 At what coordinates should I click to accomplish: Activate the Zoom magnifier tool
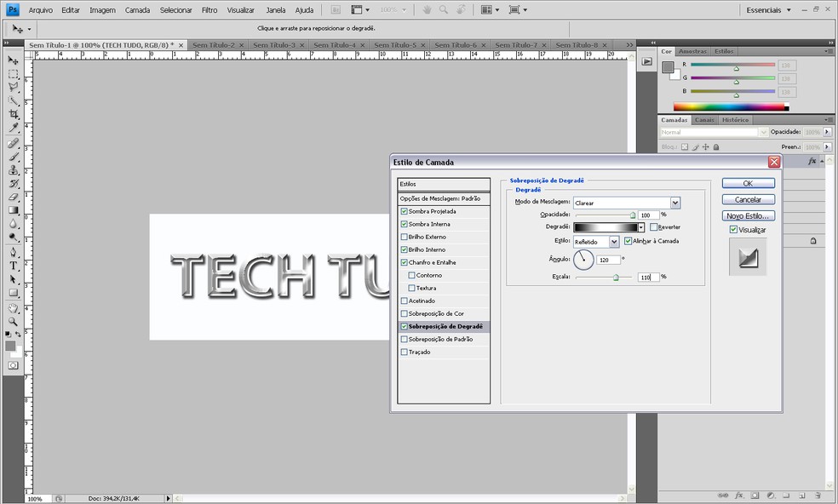(x=13, y=321)
